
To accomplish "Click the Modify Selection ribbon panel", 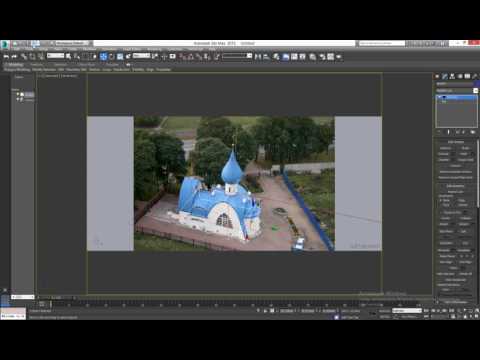I will pyautogui.click(x=44, y=70).
